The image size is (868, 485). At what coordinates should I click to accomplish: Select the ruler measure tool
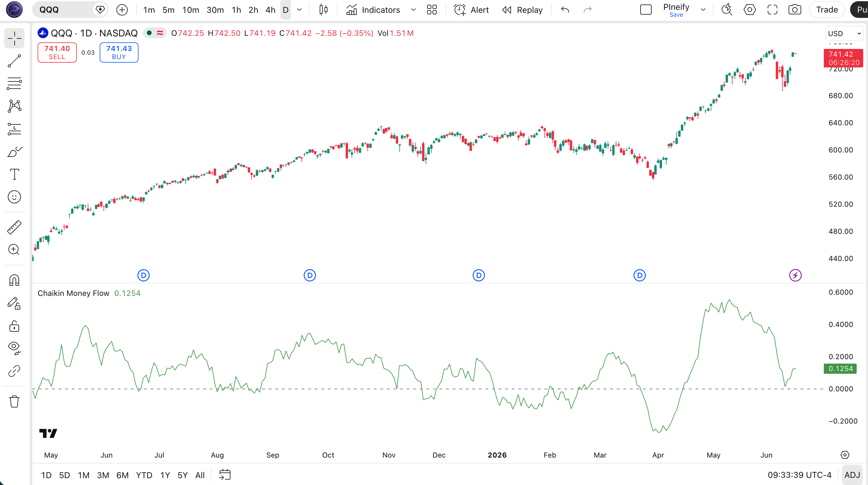click(x=14, y=227)
